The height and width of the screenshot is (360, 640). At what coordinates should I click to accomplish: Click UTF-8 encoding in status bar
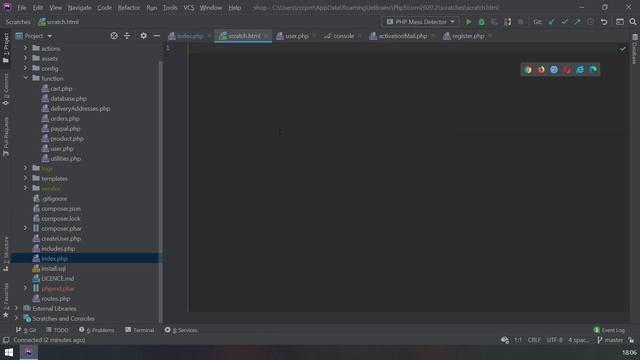[x=554, y=340]
